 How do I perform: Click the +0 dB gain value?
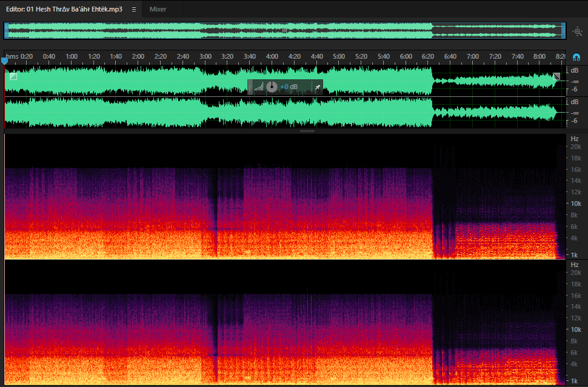pyautogui.click(x=289, y=87)
